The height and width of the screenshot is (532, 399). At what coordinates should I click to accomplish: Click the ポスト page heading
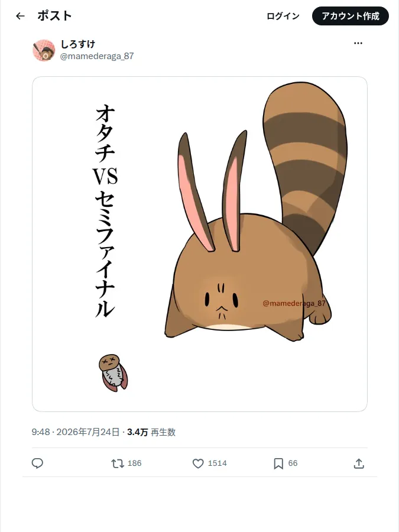(x=54, y=16)
